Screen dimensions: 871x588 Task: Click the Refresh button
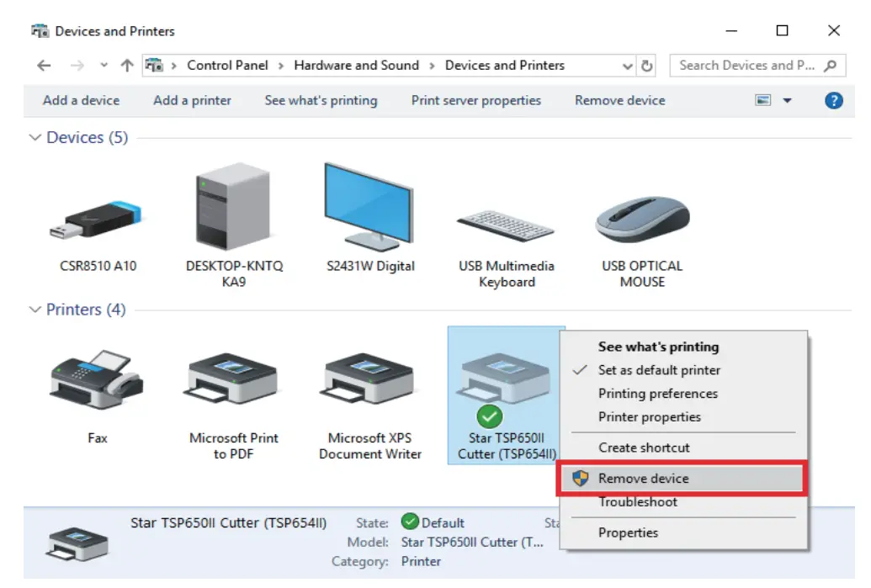(647, 65)
